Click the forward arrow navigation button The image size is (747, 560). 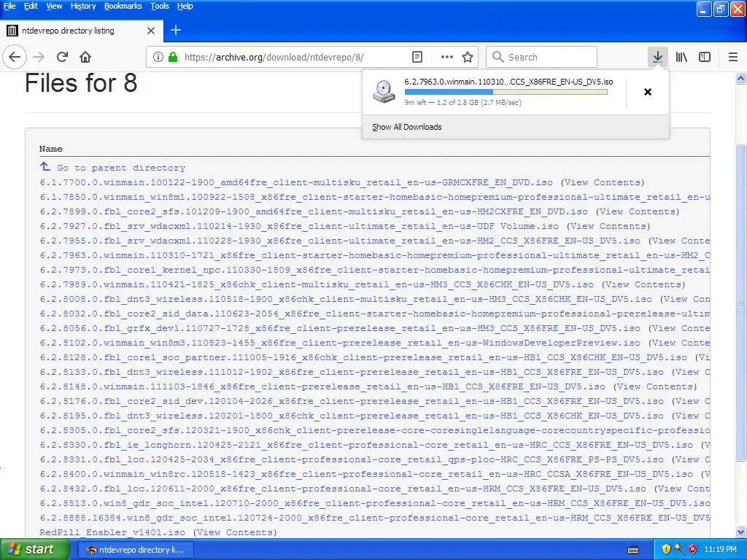click(x=39, y=57)
